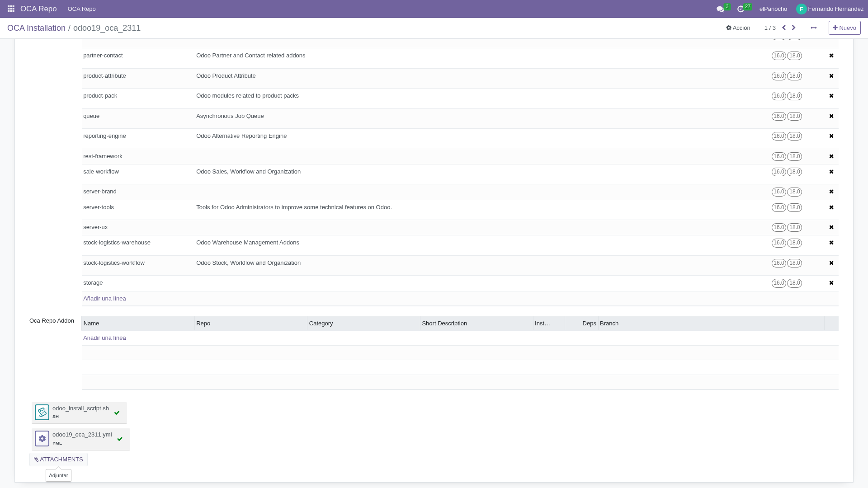Go to the next record arrow

(x=793, y=28)
